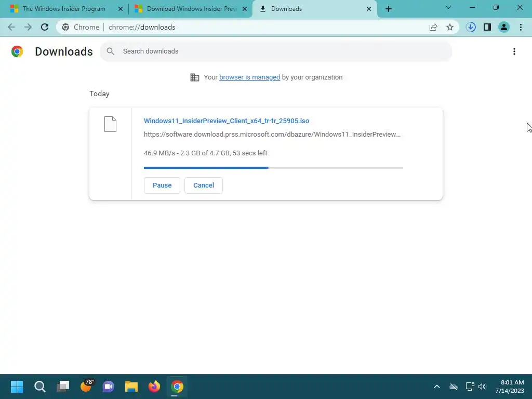Click the Today date heading

[99, 94]
